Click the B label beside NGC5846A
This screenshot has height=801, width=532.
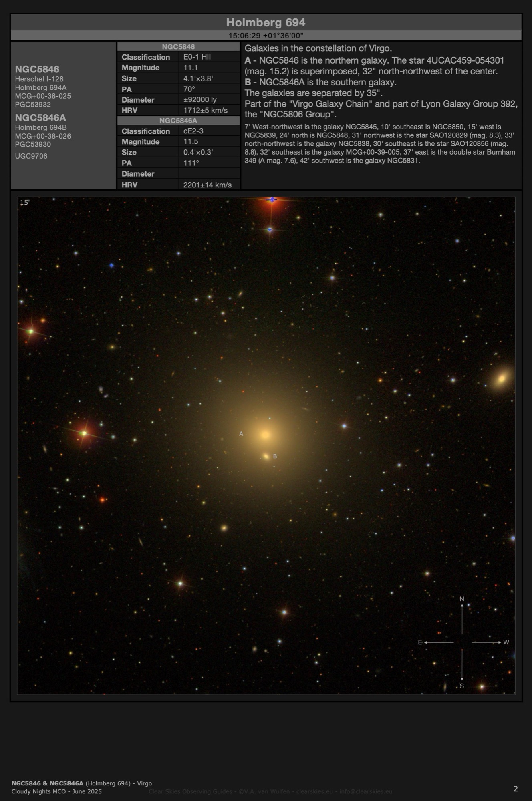(275, 456)
